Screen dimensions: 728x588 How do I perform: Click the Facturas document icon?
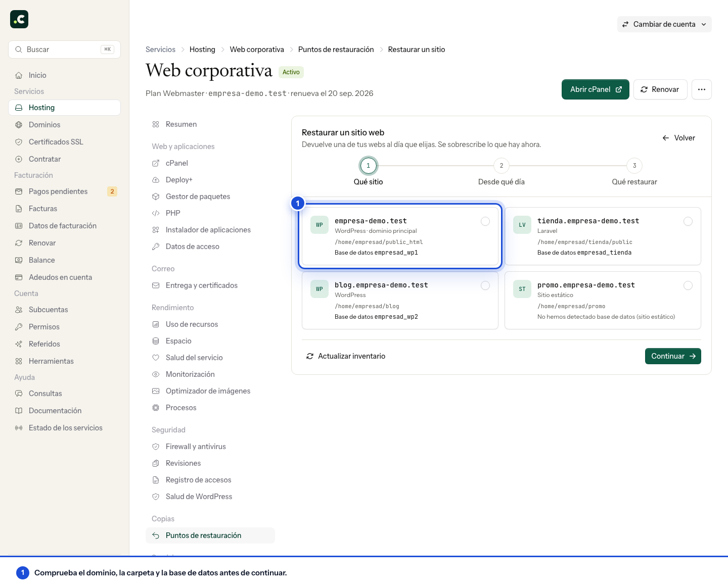pos(19,209)
